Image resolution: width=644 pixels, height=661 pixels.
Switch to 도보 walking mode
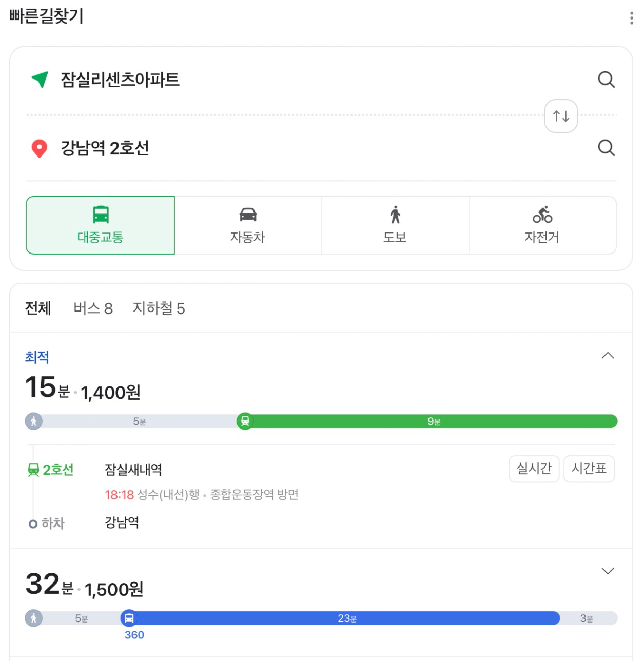tap(395, 225)
